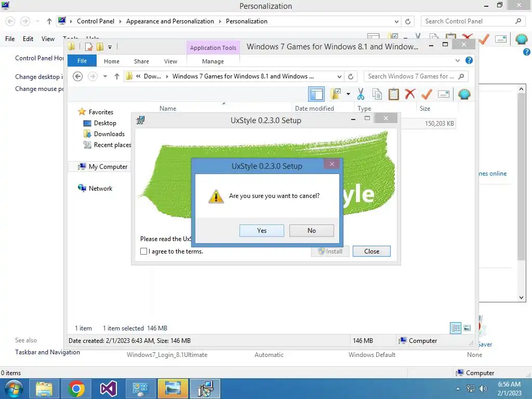The height and width of the screenshot is (399, 532).
Task: Click the blue Help question mark in Explorer ribbon
Action: [469, 60]
